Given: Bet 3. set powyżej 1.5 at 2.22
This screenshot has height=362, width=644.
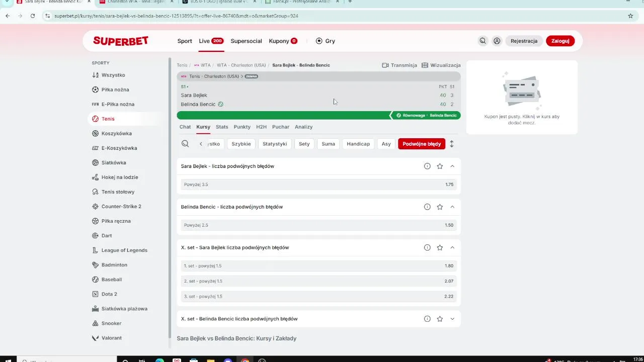Looking at the screenshot, I should point(319,297).
